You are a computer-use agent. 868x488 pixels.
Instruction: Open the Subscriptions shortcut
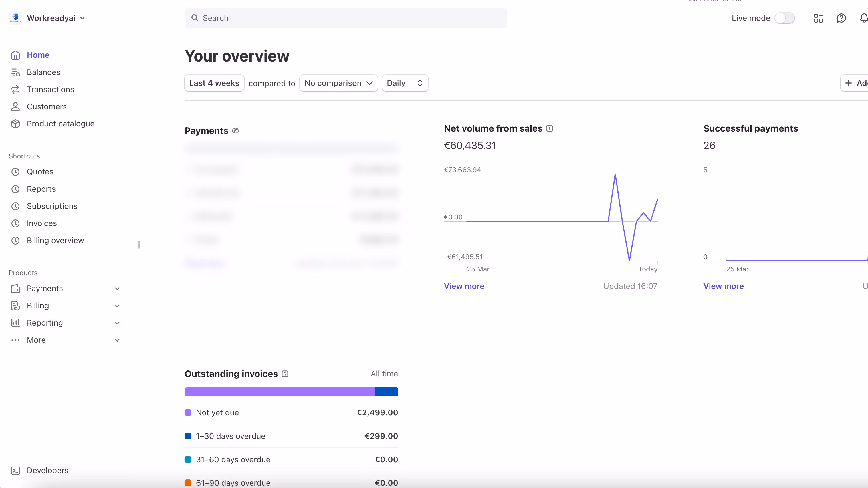(x=52, y=206)
